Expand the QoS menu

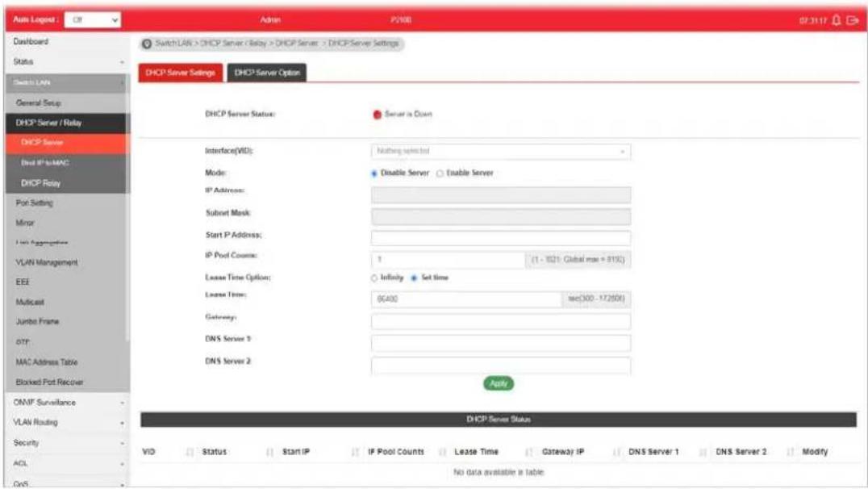66,483
